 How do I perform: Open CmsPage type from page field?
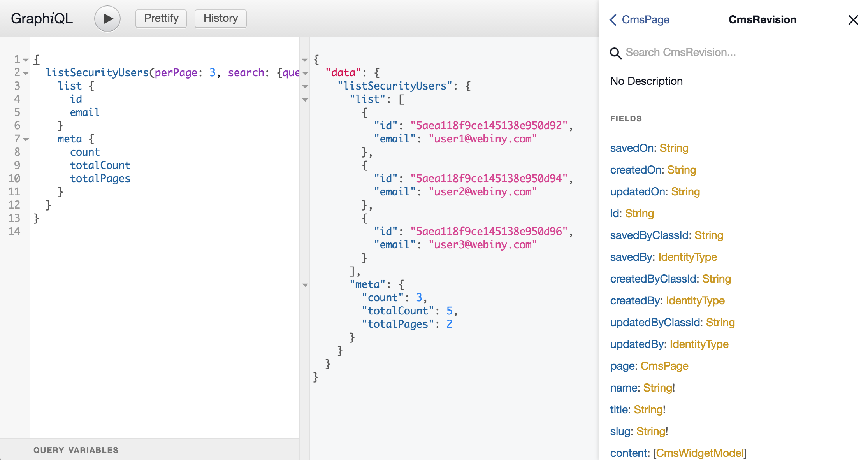pyautogui.click(x=664, y=366)
